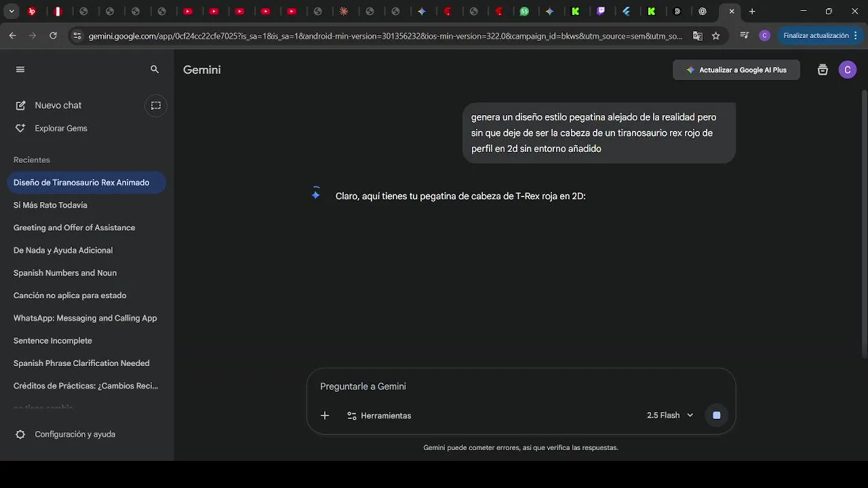Screen dimensions: 868x488
Task: Click the translate page icon in address bar
Action: click(698, 36)
